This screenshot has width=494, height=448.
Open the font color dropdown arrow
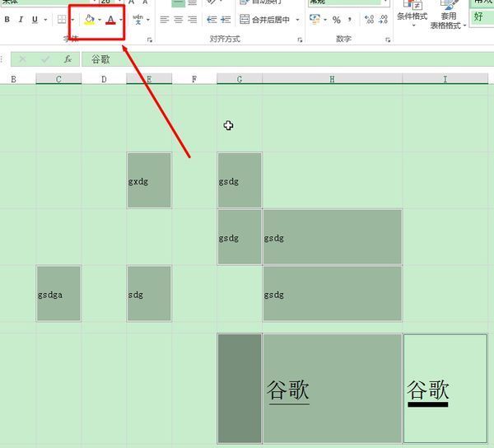click(x=121, y=20)
